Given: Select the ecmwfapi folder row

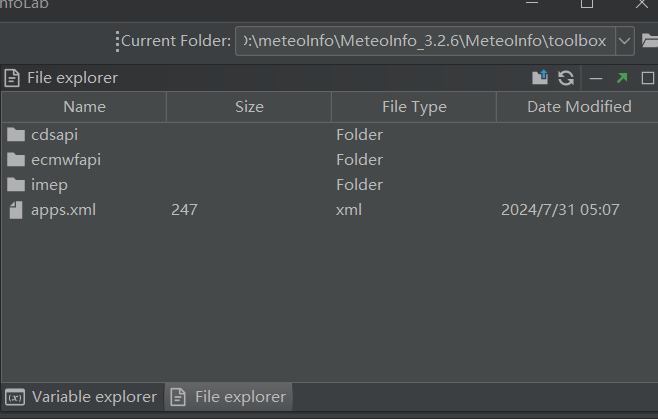Looking at the screenshot, I should coord(66,160).
